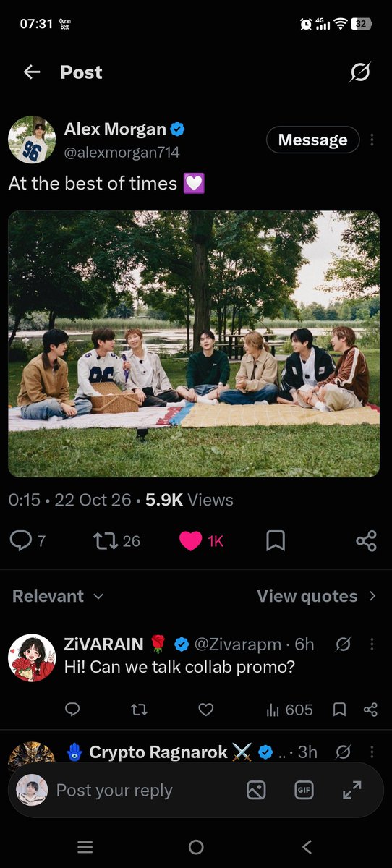Reply to ZiVARAIN's comment using the bubble icon

point(72,710)
